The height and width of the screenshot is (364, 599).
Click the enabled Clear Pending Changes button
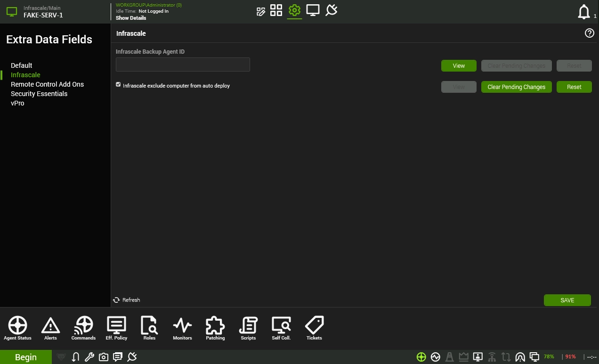[x=517, y=87]
